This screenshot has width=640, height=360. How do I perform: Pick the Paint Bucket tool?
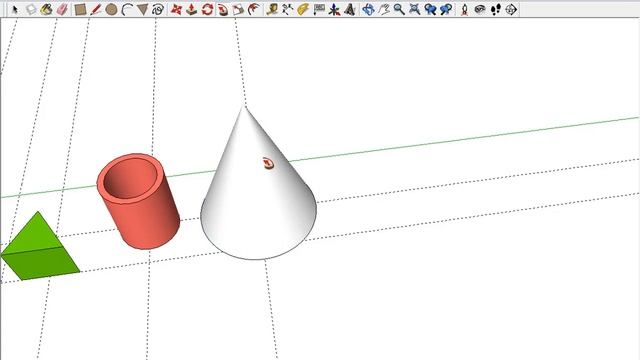tap(46, 9)
